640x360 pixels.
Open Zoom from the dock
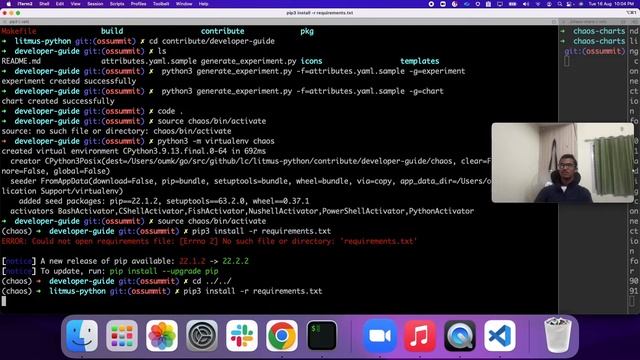pyautogui.click(x=380, y=336)
